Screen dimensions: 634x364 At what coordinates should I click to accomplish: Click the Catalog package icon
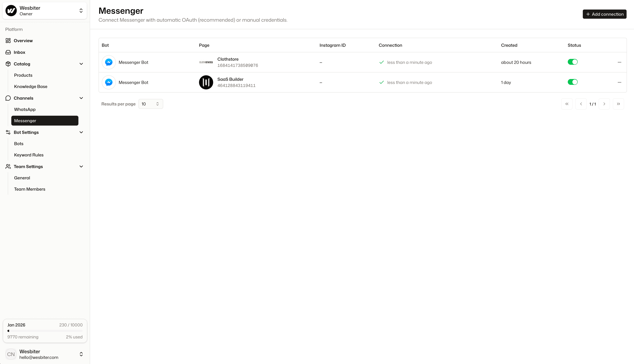tap(8, 64)
